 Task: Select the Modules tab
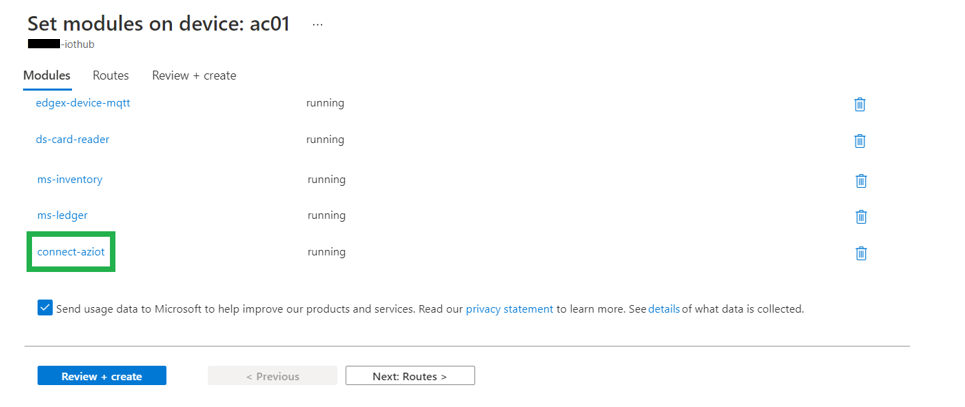click(x=47, y=76)
